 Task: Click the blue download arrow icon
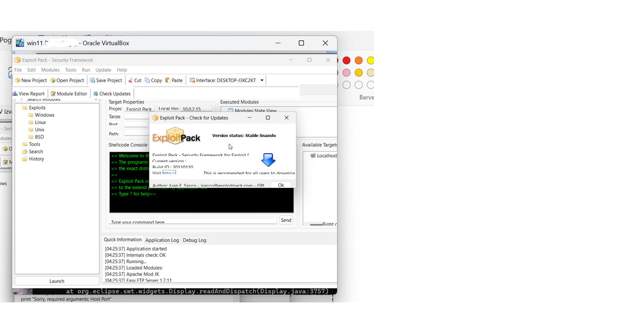click(x=268, y=160)
